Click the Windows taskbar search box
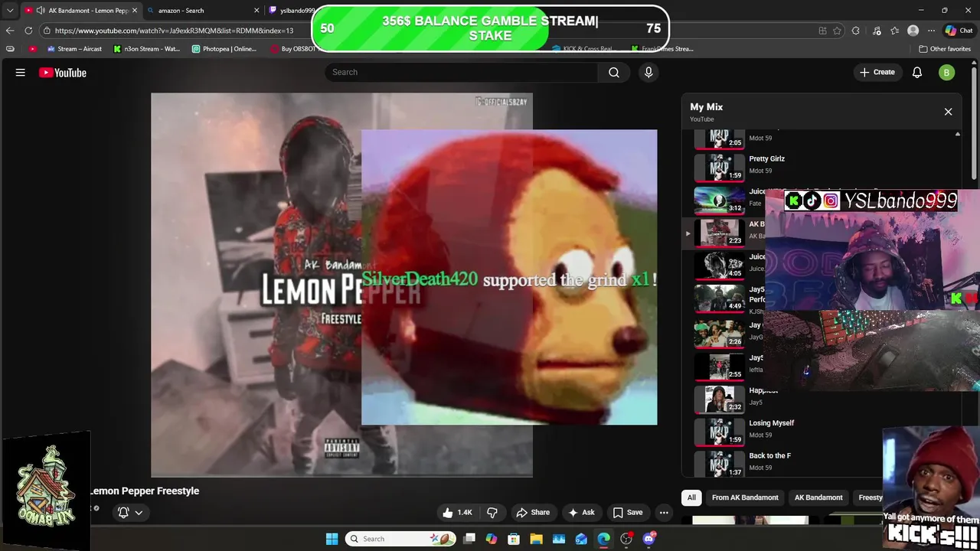This screenshot has height=551, width=980. coord(399,539)
